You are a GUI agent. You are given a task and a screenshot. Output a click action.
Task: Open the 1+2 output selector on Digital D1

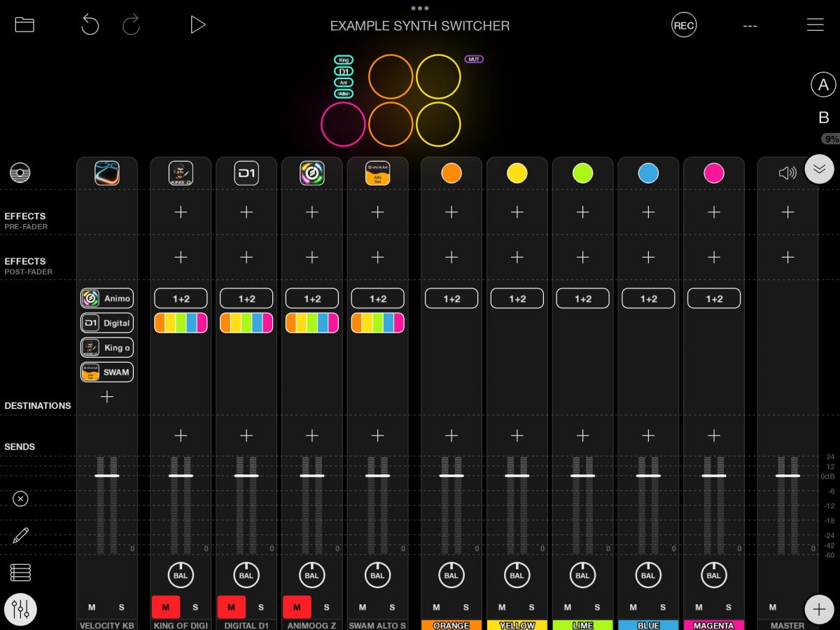tap(246, 298)
